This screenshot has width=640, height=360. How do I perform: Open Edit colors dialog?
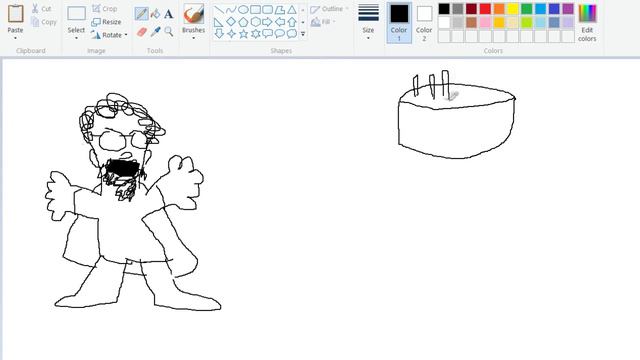[x=587, y=22]
